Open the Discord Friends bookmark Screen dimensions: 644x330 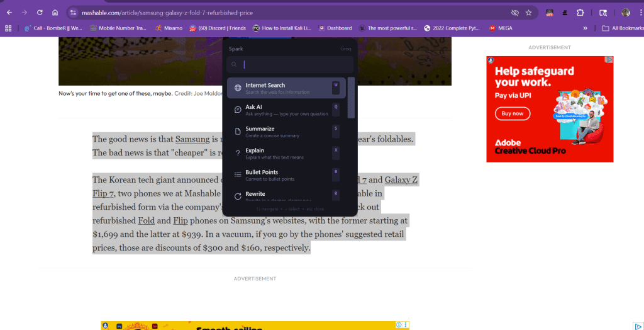(x=217, y=28)
